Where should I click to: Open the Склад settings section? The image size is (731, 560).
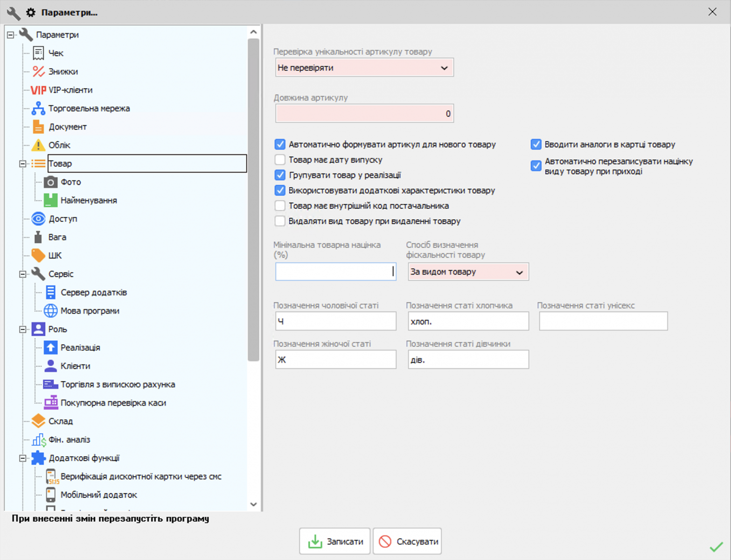click(61, 421)
